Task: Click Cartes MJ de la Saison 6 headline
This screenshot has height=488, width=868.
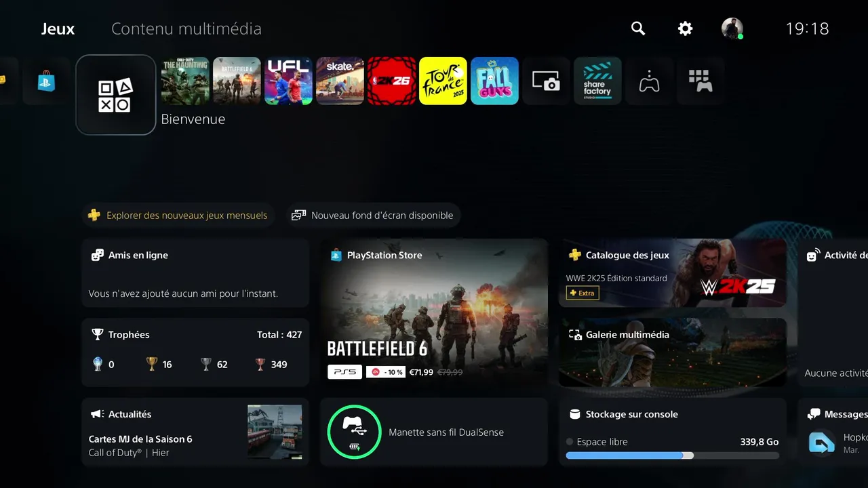Action: click(140, 439)
